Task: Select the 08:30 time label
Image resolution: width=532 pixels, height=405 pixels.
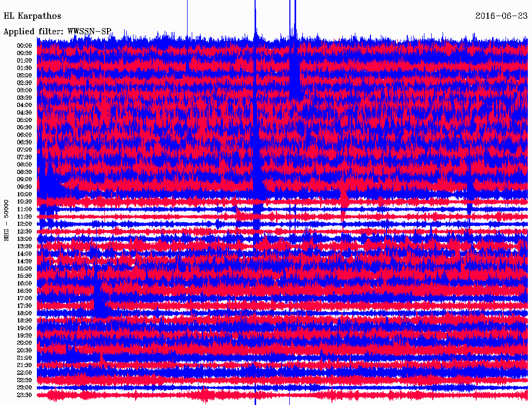Action: coord(24,172)
